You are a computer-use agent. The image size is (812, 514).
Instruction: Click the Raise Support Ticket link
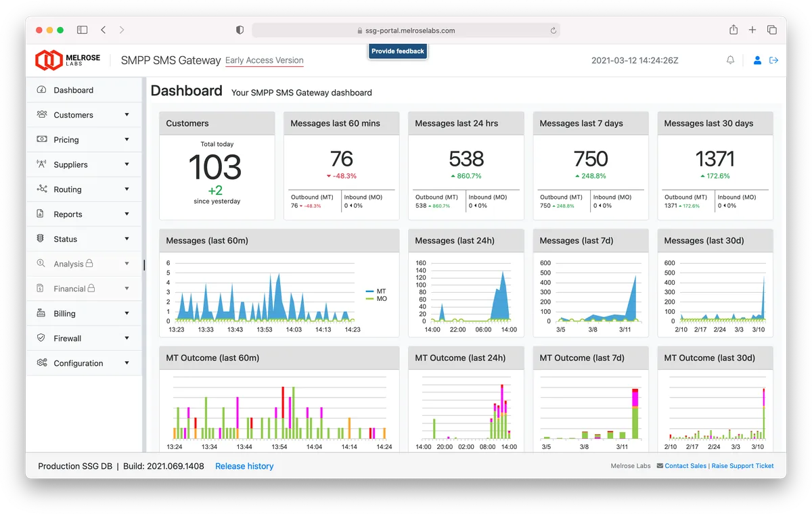click(x=742, y=466)
